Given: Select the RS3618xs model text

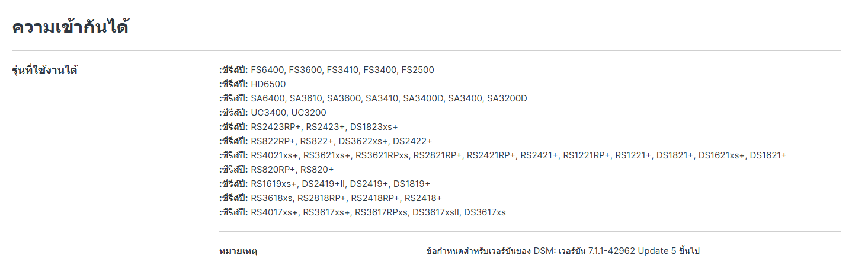Looking at the screenshot, I should (271, 198).
